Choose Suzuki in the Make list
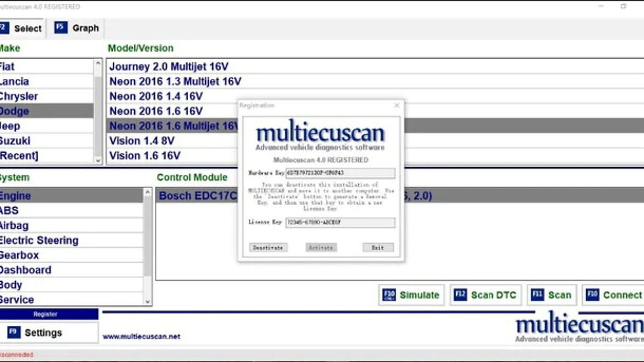This screenshot has width=644, height=362. tap(47, 141)
